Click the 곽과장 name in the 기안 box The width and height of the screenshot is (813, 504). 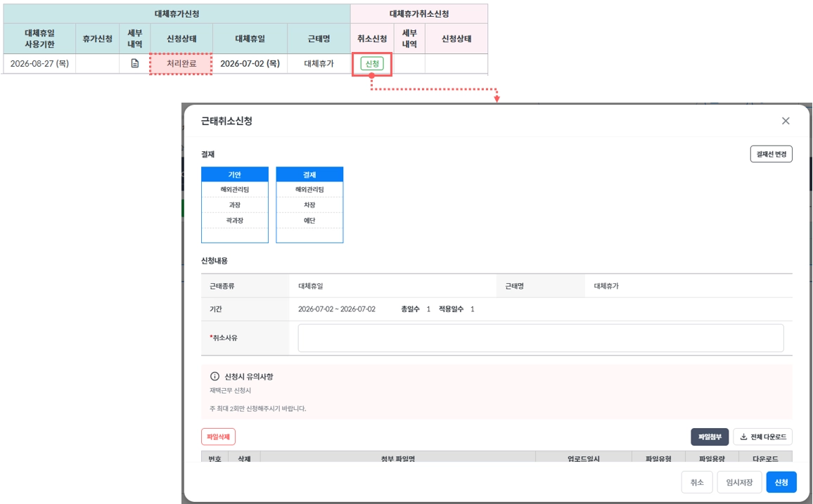click(x=235, y=220)
